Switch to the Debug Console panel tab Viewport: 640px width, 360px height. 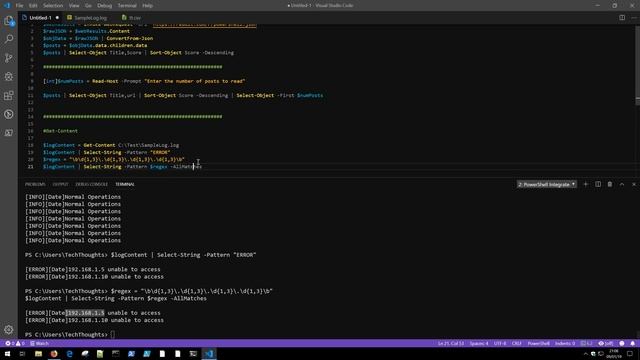tap(91, 184)
